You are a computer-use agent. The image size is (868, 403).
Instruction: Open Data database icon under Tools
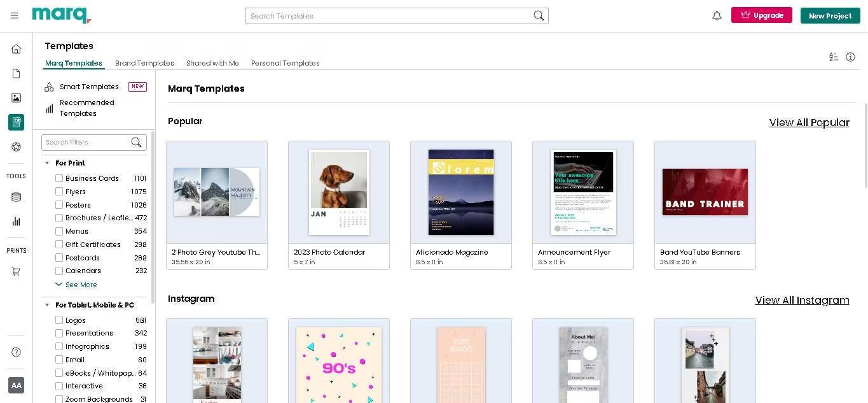click(17, 197)
